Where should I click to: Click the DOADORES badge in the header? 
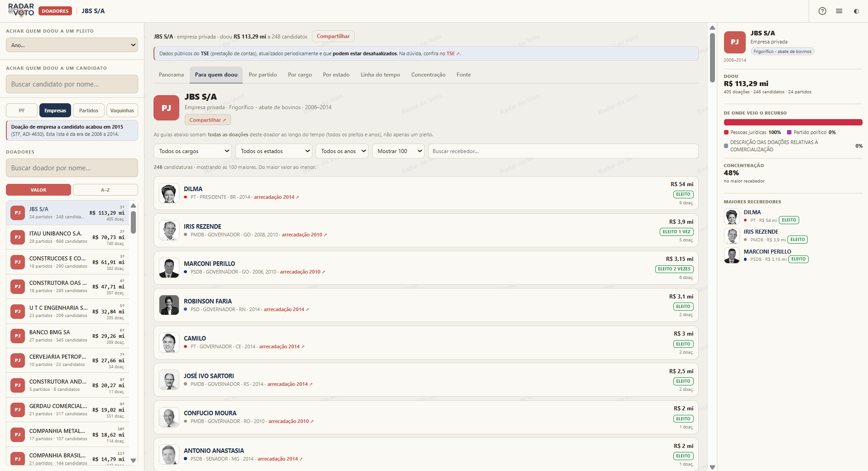coord(55,11)
